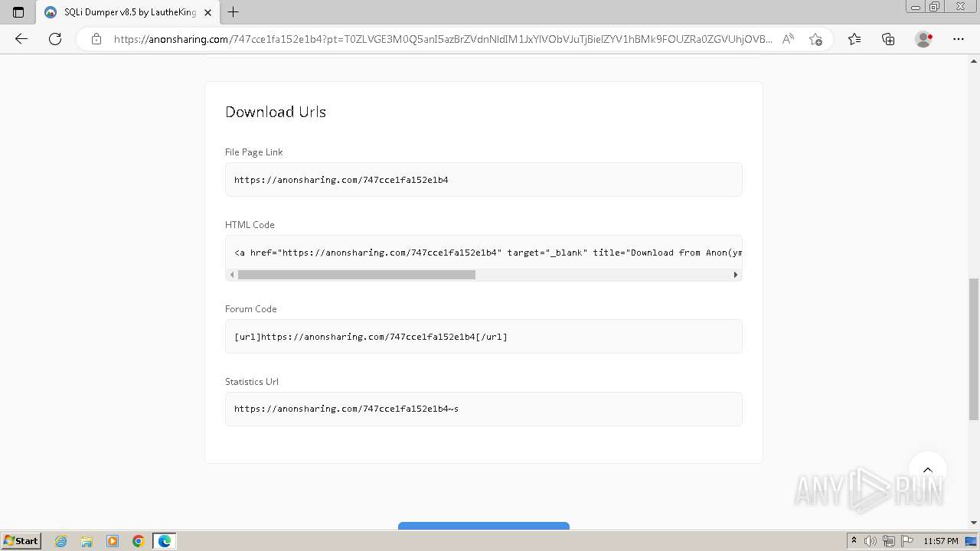Open the tab actions menu icon
Image resolution: width=980 pixels, height=551 pixels.
click(18, 12)
